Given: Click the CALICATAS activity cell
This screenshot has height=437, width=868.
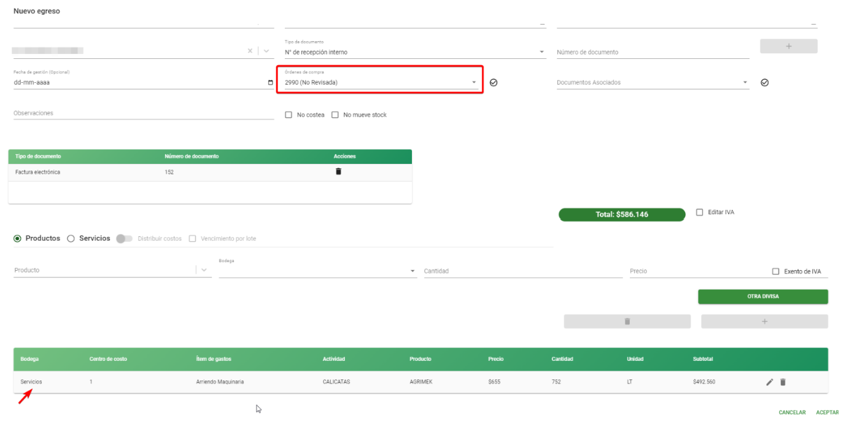Looking at the screenshot, I should tap(336, 382).
